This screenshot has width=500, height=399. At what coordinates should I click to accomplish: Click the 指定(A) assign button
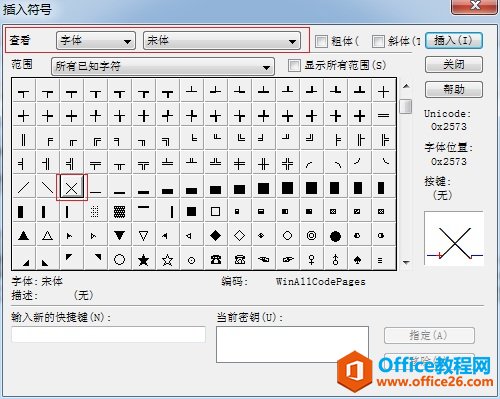click(x=429, y=335)
